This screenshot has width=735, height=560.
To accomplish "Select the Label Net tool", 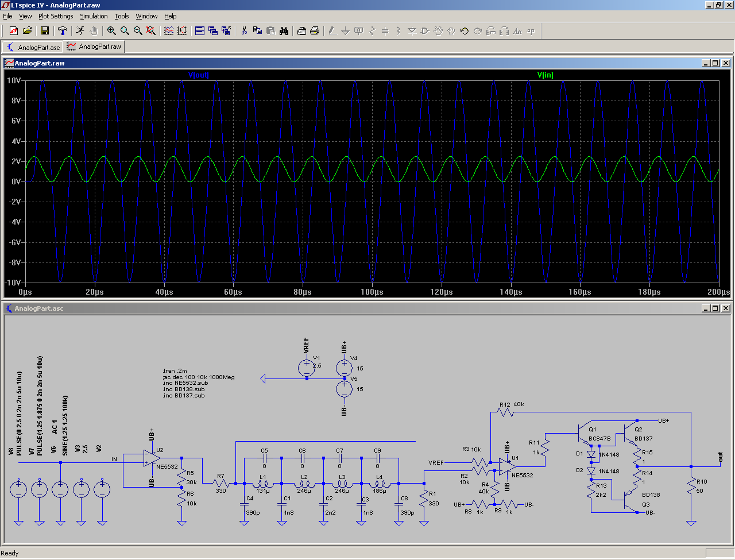I will pos(359,30).
